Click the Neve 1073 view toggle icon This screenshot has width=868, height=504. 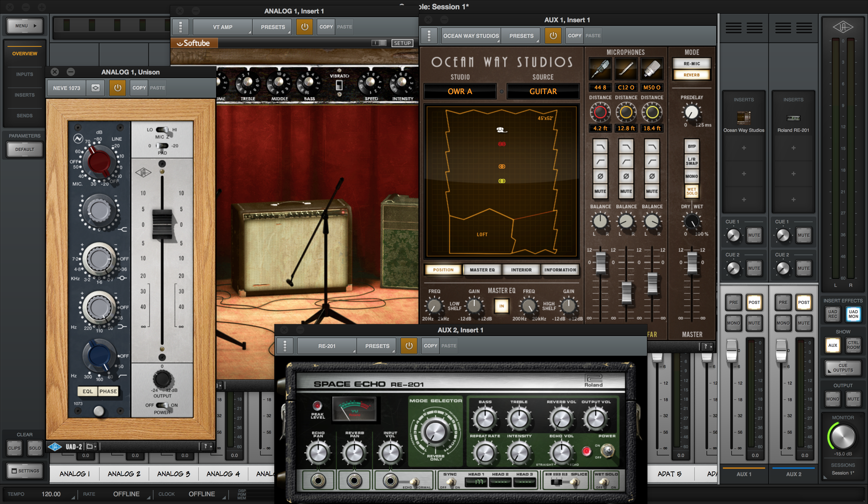[95, 88]
